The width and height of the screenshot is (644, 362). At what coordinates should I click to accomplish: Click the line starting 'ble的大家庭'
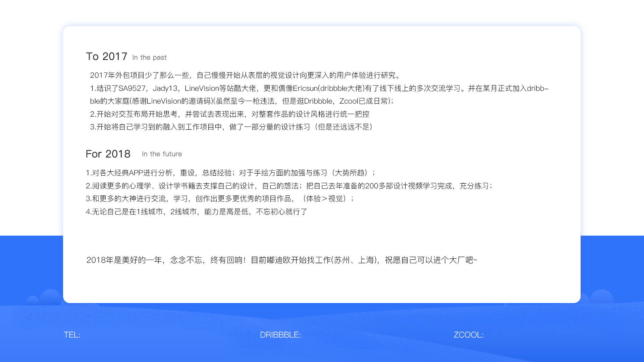pos(241,101)
